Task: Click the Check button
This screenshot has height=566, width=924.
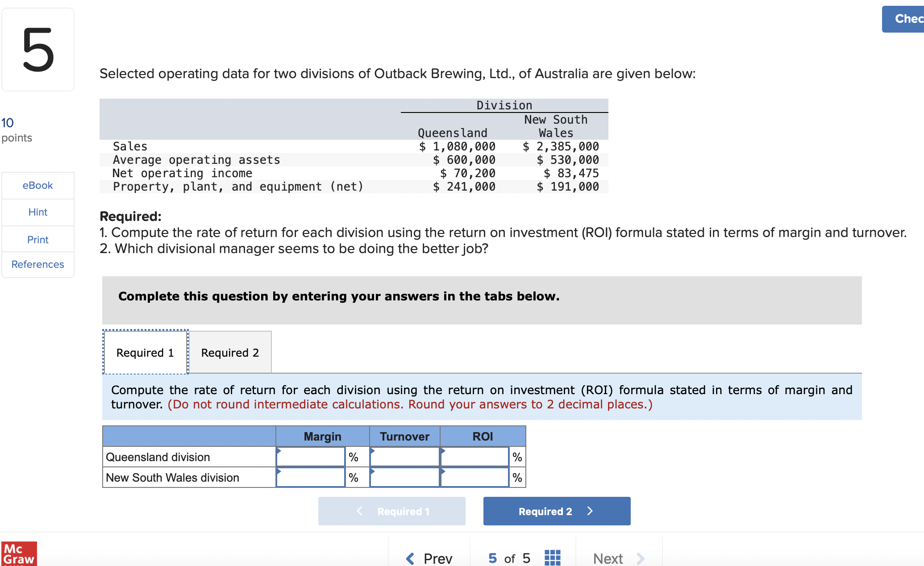Action: pos(906,19)
